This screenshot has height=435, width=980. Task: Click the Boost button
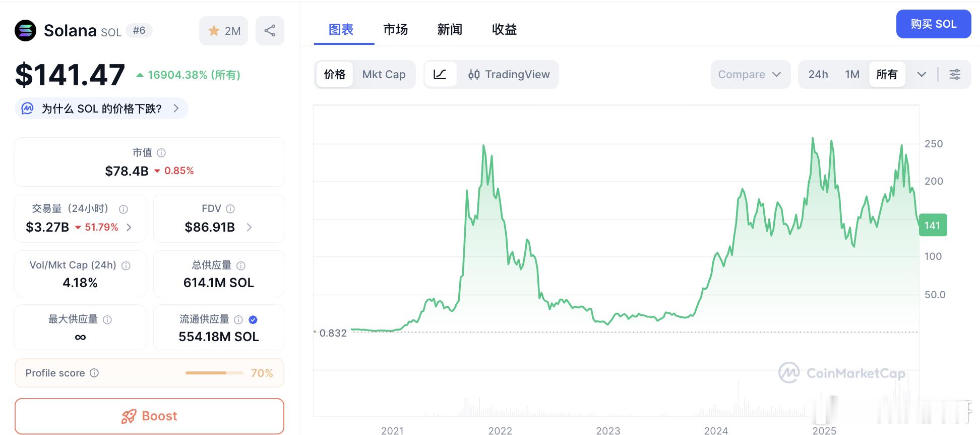(149, 416)
